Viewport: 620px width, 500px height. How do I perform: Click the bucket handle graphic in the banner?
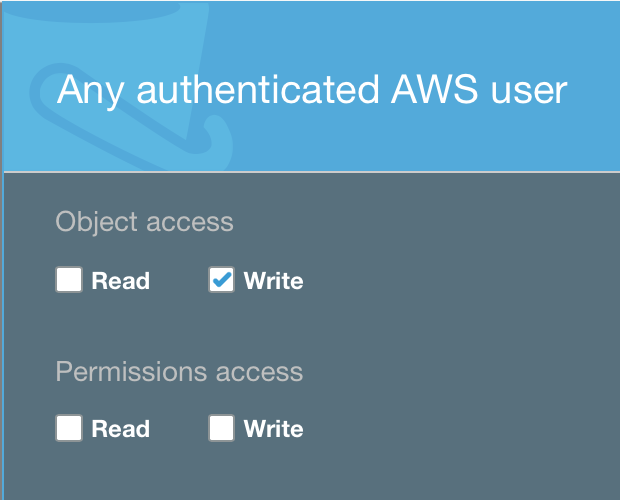pos(125,115)
